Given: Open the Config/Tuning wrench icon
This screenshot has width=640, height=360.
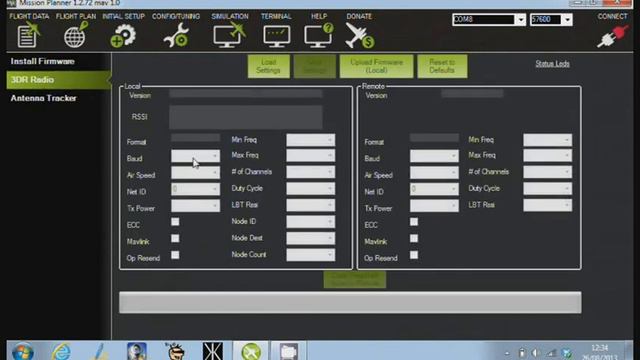Looking at the screenshot, I should click(x=176, y=36).
